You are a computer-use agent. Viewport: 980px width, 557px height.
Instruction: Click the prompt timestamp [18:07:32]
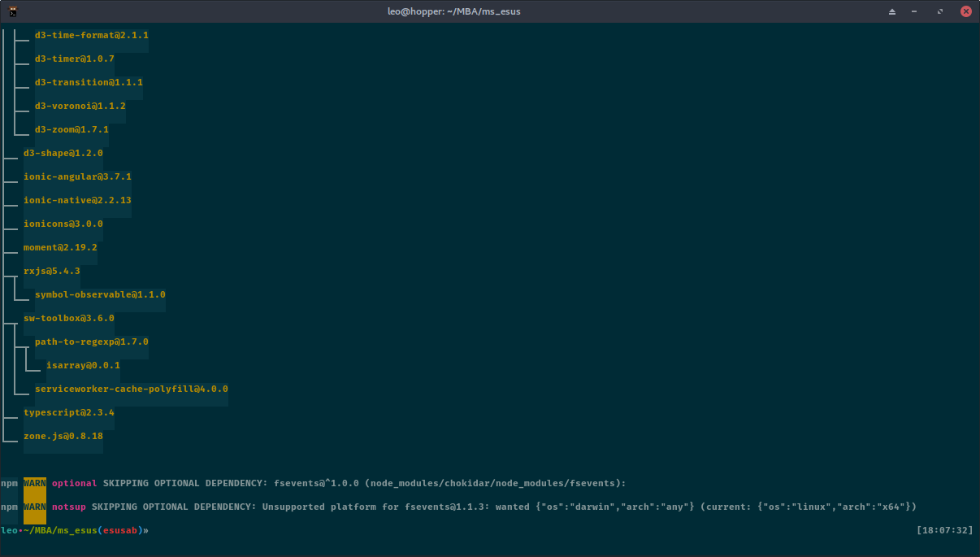click(943, 531)
